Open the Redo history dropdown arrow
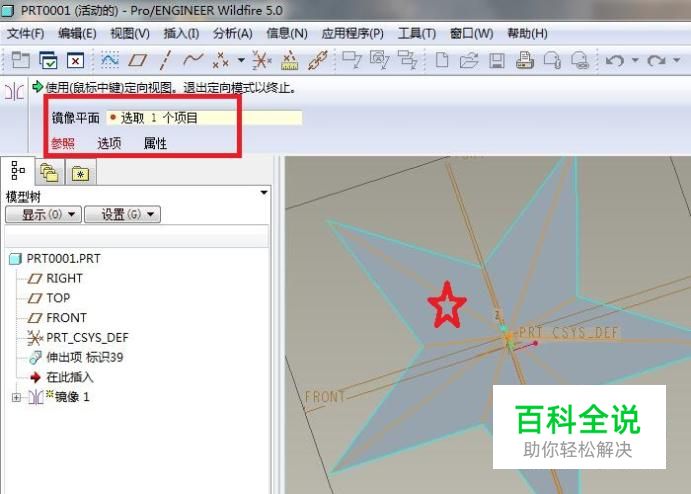691x494 pixels. pyautogui.click(x=676, y=59)
